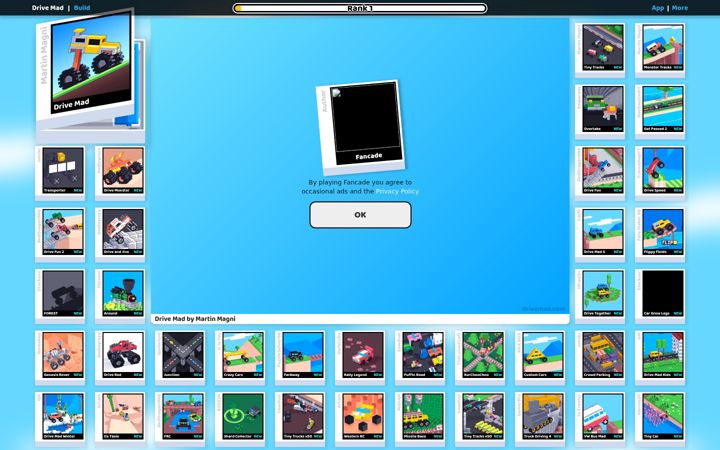Open the Get Passed 2 game
Screen dimensions: 720x450
(660, 111)
